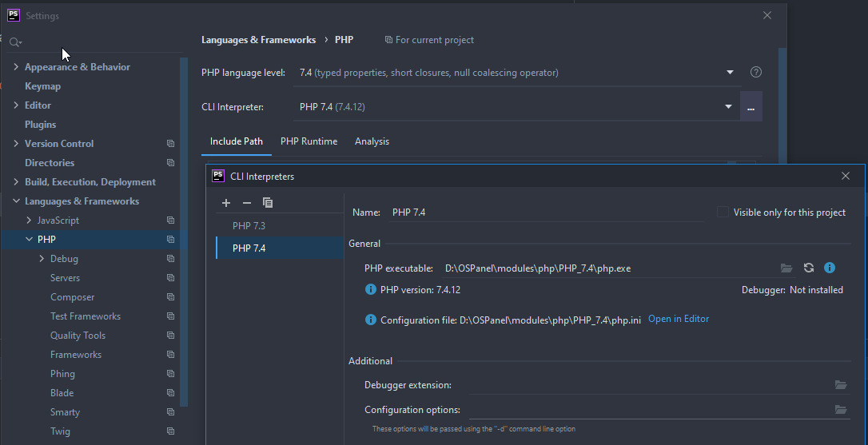The width and height of the screenshot is (868, 445).
Task: Switch to the Analysis tab
Action: coord(372,141)
